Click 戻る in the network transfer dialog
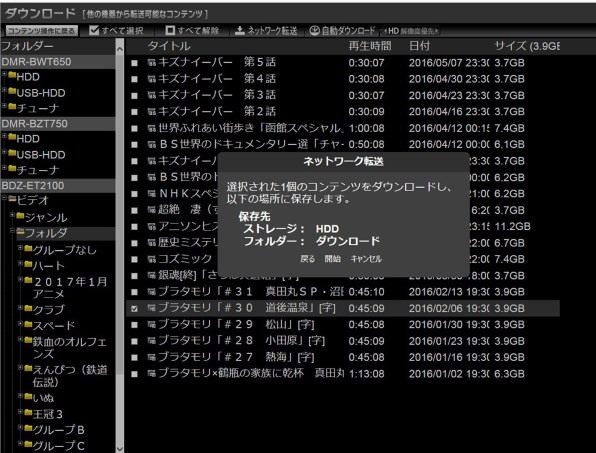This screenshot has width=596, height=453. [308, 259]
